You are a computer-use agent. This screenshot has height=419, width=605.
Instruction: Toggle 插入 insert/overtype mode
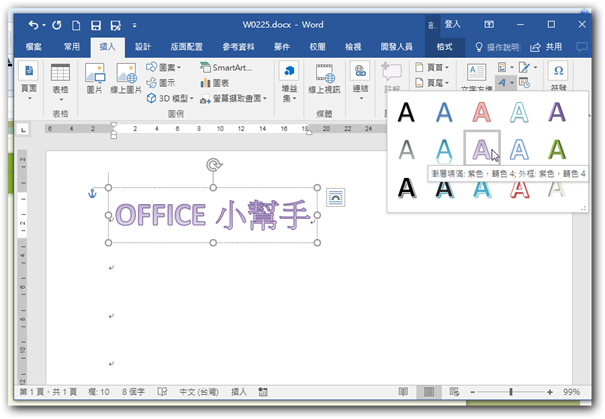point(239,392)
